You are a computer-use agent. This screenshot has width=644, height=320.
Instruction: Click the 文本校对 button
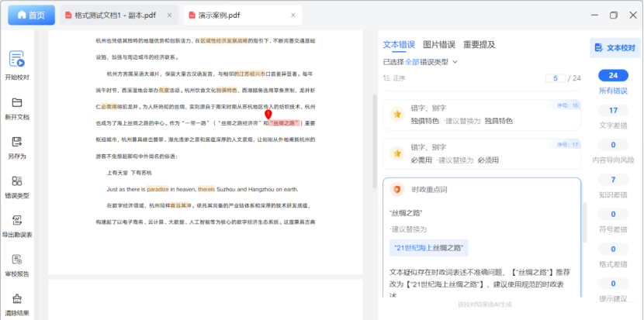[x=614, y=48]
